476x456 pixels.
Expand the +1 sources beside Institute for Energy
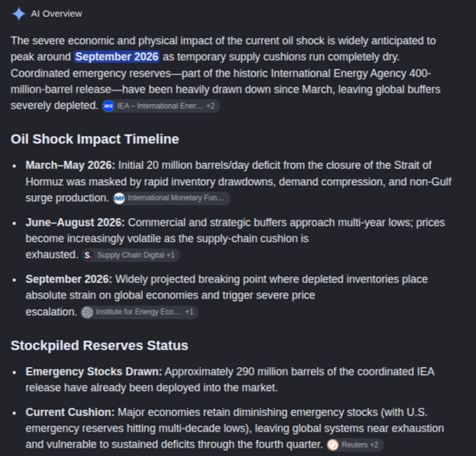pos(189,312)
